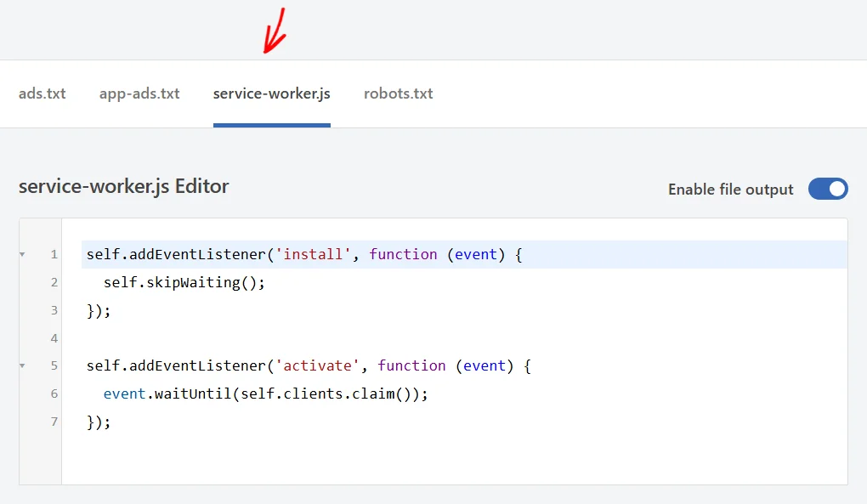867x504 pixels.
Task: Click the function keyword on line 1
Action: [x=403, y=254]
